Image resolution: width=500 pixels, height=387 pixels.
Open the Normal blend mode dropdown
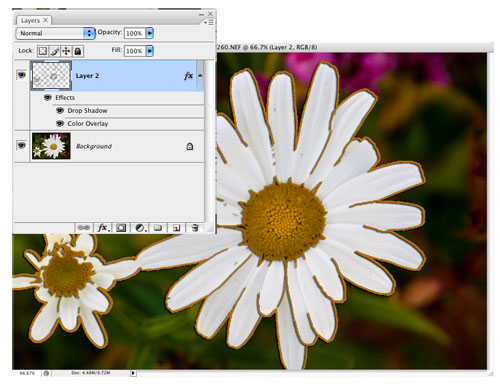point(55,33)
